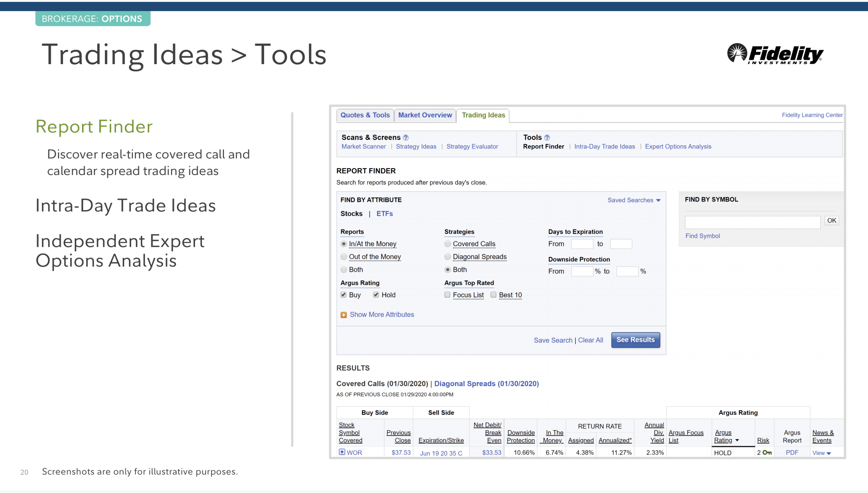Click Days to Expiration to field
This screenshot has width=868, height=493.
click(621, 244)
